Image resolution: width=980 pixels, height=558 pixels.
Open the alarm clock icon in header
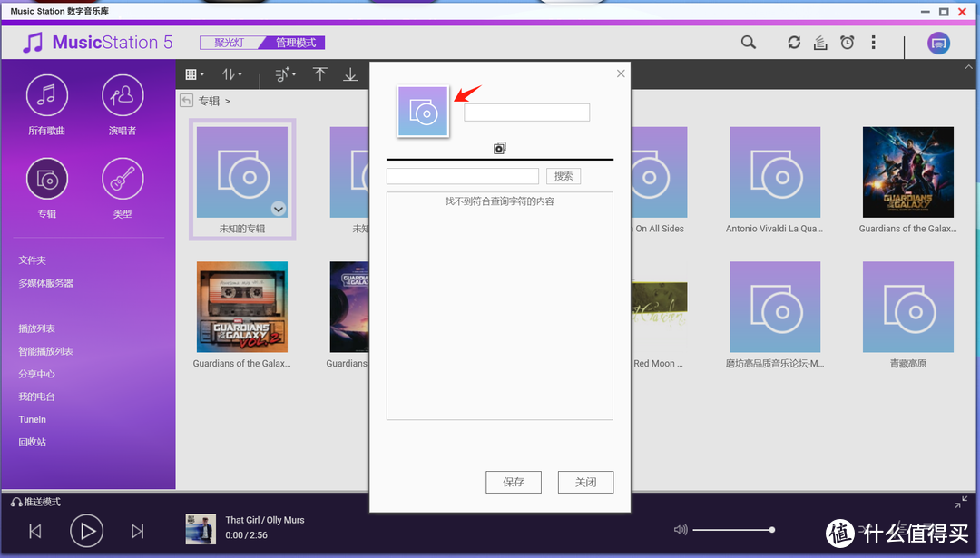(847, 43)
